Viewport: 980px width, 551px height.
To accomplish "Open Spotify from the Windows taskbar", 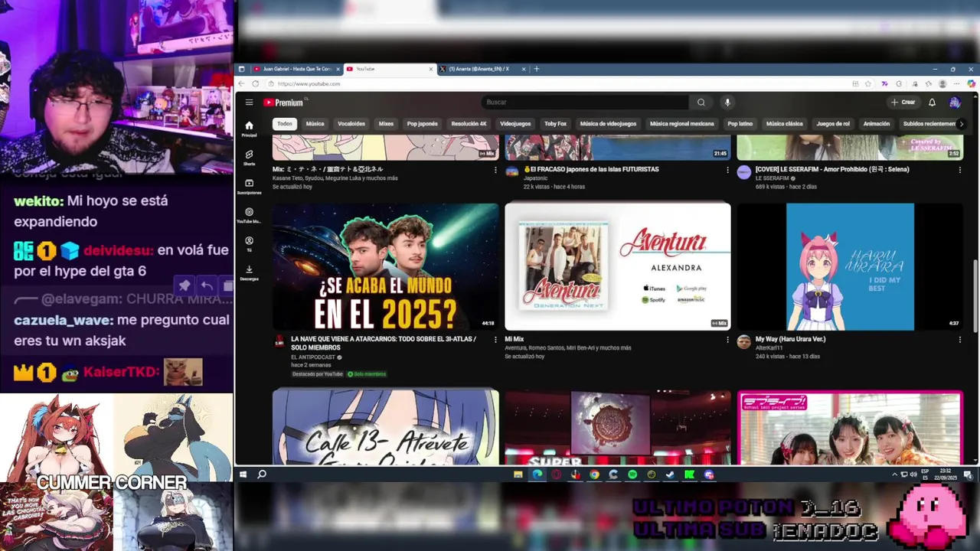I will coord(632,474).
